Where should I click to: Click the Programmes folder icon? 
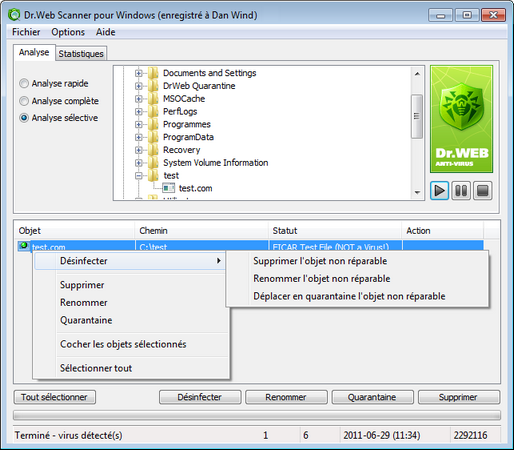pyautogui.click(x=153, y=124)
